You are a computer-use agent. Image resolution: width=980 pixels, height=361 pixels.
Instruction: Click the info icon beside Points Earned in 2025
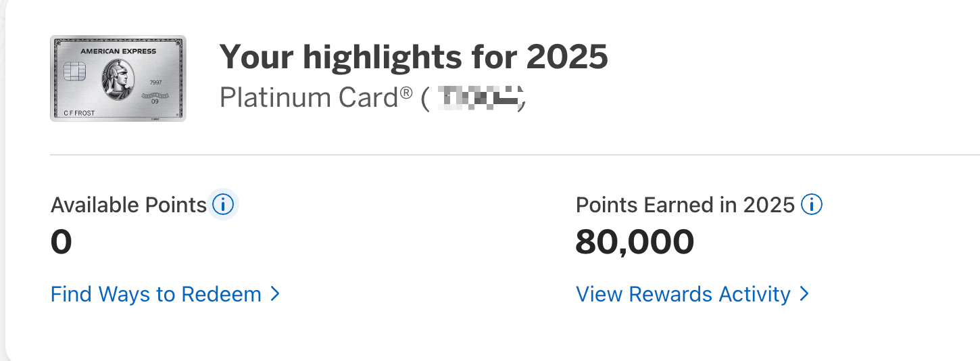click(x=811, y=204)
